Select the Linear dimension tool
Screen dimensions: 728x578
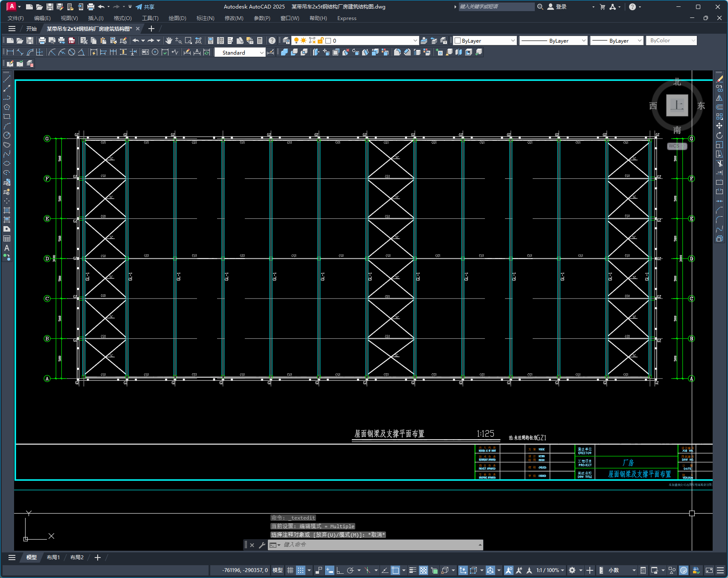[10, 52]
